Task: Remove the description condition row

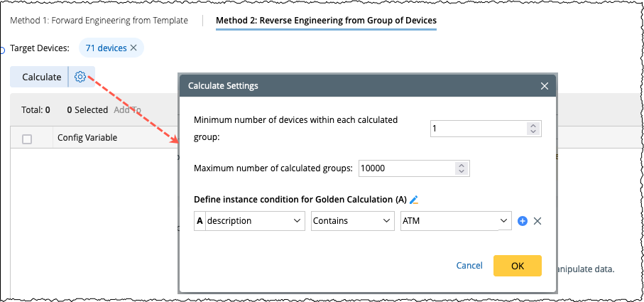Action: click(x=537, y=221)
